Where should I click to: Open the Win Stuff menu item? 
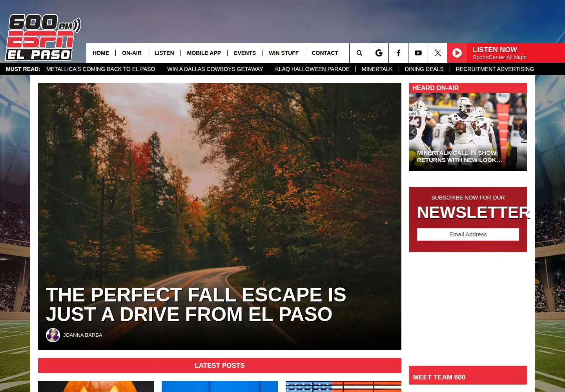click(x=284, y=53)
